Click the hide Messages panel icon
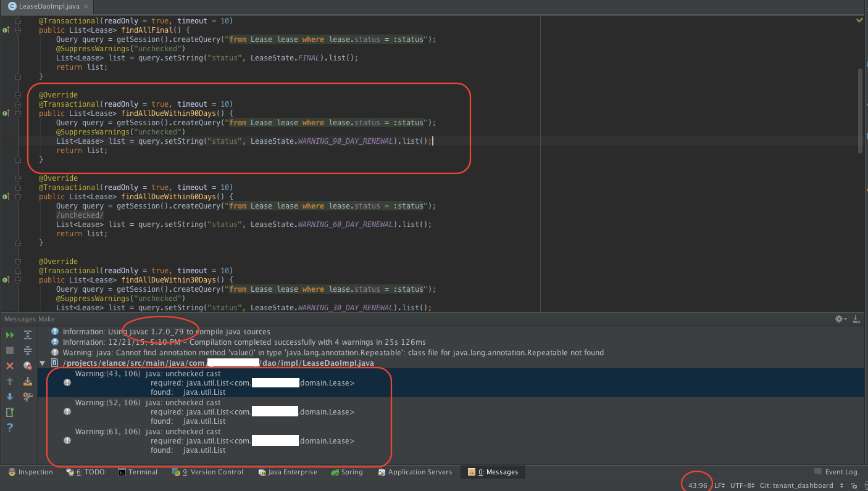The image size is (868, 491). 856,319
